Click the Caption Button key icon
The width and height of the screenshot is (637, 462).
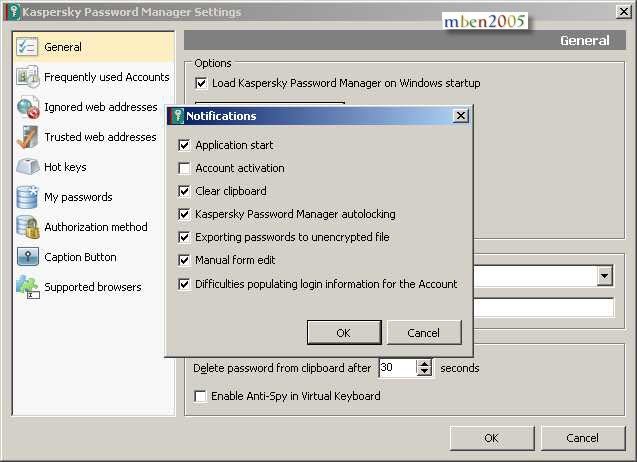click(x=28, y=257)
